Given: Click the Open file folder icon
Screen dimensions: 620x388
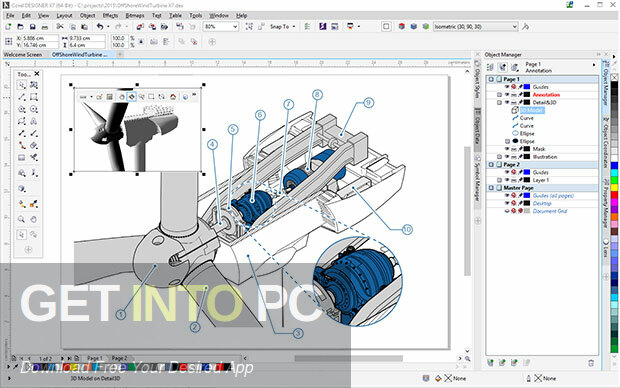Looking at the screenshot, I should click(x=21, y=26).
